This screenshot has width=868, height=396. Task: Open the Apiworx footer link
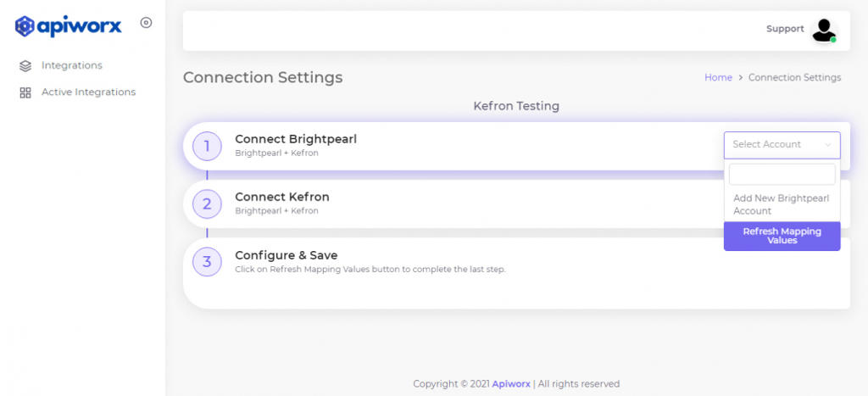tap(511, 384)
